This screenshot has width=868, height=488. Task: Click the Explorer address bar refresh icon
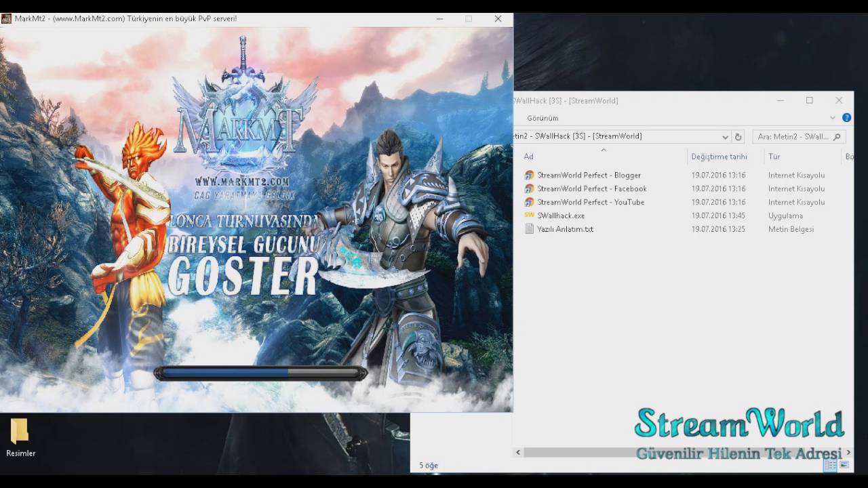click(x=738, y=136)
